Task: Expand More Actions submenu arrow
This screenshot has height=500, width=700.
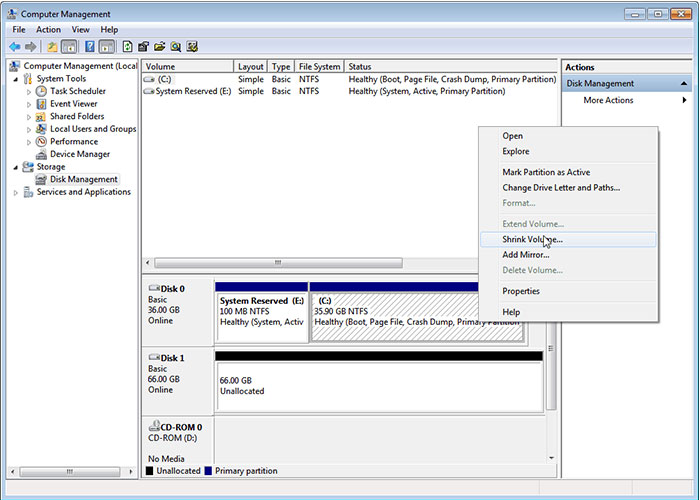Action: pos(685,100)
